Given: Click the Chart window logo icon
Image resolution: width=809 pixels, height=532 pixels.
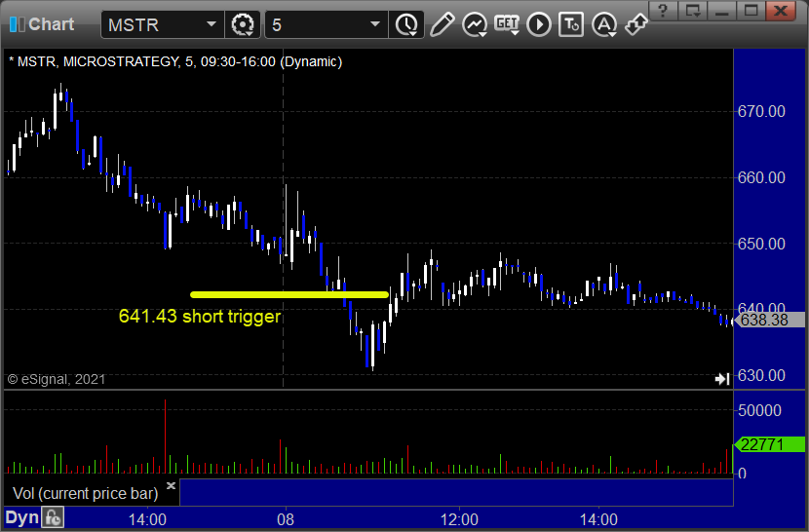Looking at the screenshot, I should pos(17,24).
